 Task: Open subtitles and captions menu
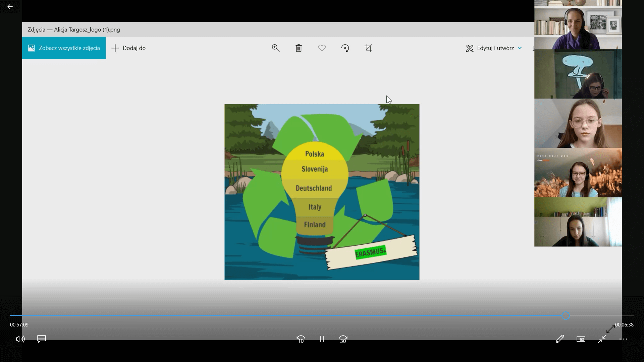click(x=42, y=339)
